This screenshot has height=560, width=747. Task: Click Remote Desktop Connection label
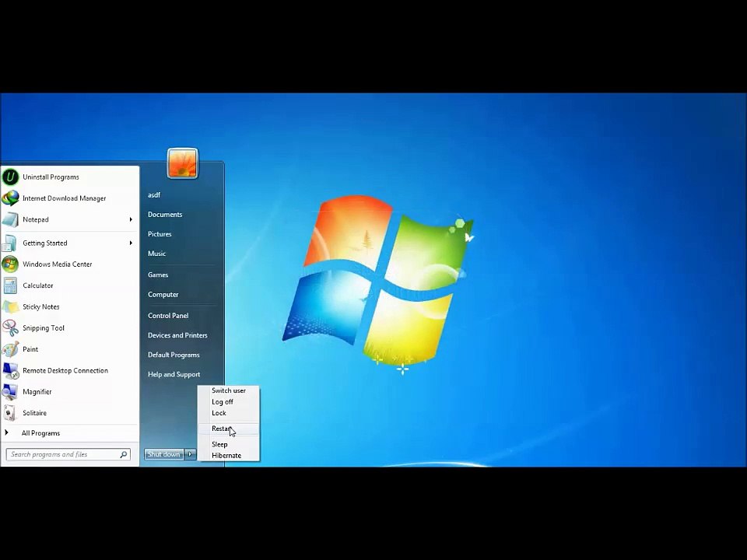(65, 370)
